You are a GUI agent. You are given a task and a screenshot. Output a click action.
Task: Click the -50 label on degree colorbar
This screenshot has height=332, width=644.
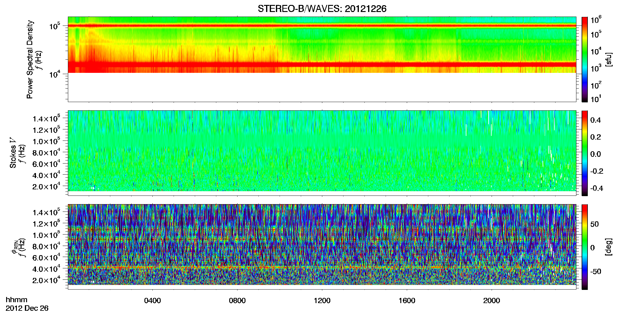pos(595,272)
